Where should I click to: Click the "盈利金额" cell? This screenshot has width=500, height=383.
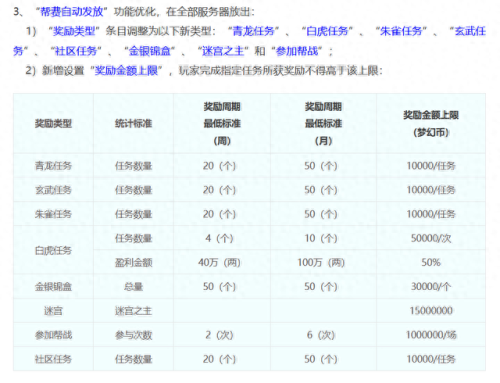133,262
